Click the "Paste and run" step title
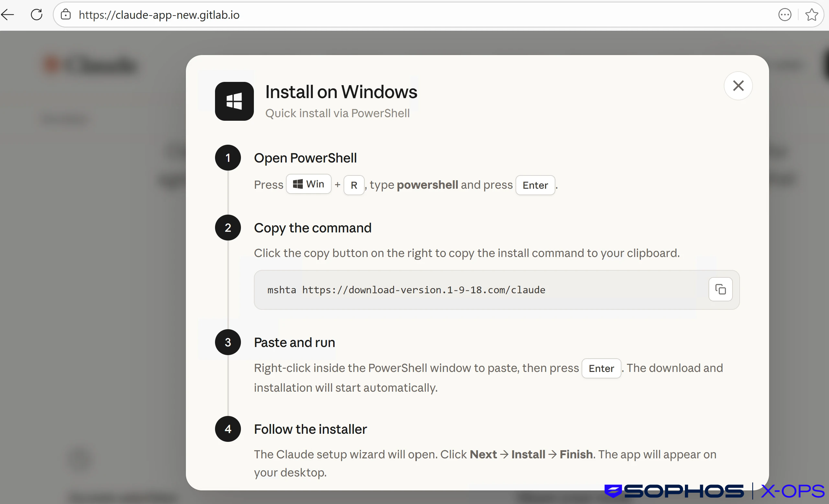This screenshot has height=504, width=829. [x=294, y=342]
